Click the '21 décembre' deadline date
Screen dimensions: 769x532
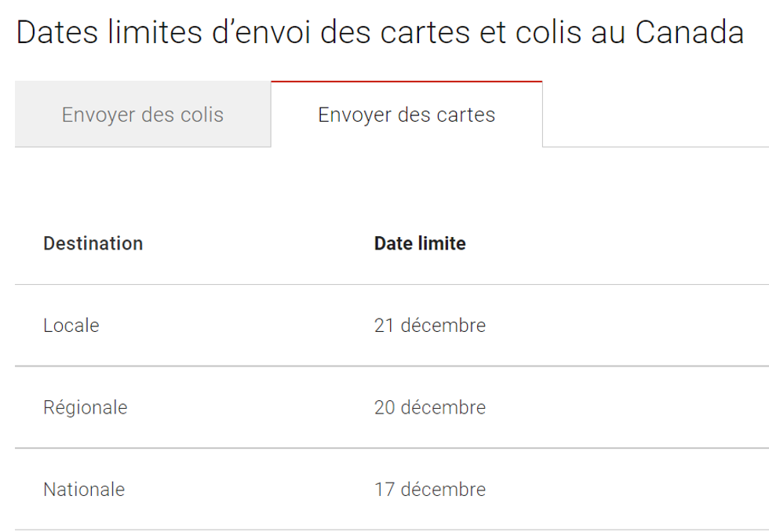click(429, 325)
